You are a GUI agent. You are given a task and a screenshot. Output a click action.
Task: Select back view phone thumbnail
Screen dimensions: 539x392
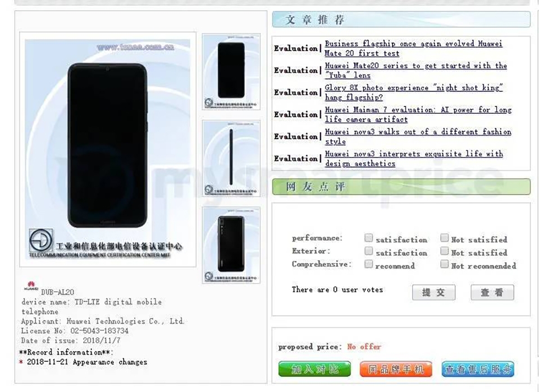pos(231,245)
